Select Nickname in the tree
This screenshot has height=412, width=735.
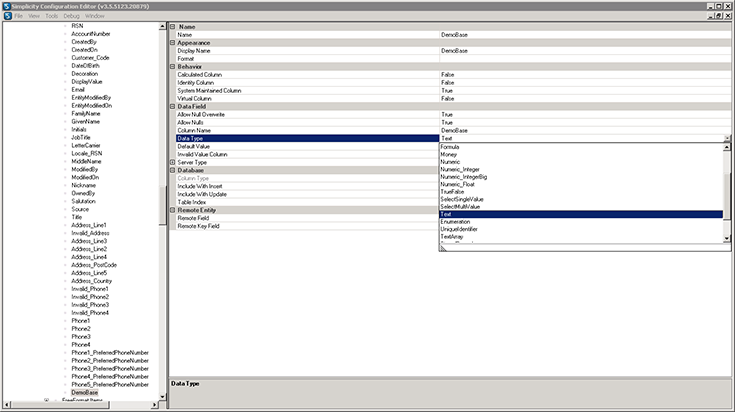pos(83,185)
